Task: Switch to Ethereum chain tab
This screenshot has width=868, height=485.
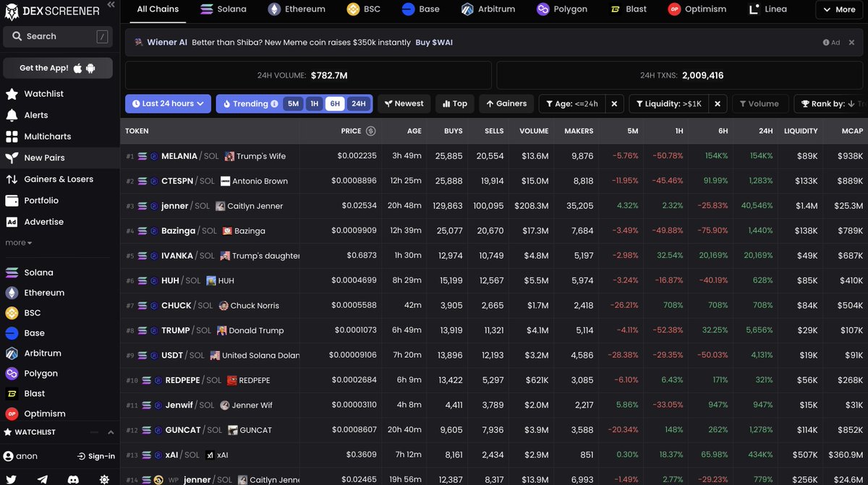Action: pos(297,9)
